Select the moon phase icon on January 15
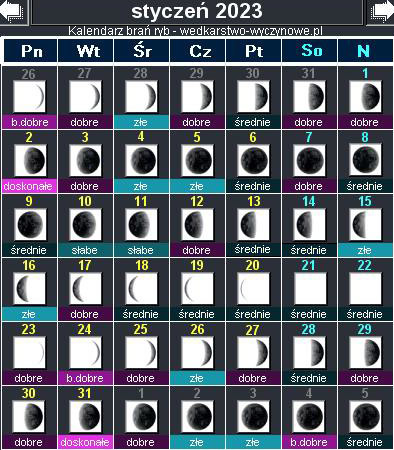Image resolution: width=394 pixels, height=450 pixels. coord(366,224)
